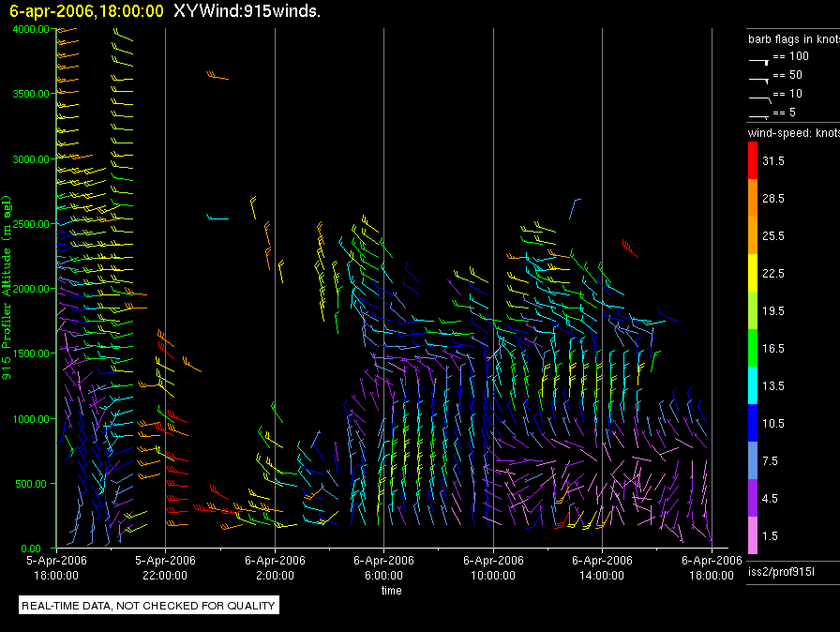Select the dark blue 10.5 knots swatch
Viewport: 840px width, 632px height.
tap(753, 423)
